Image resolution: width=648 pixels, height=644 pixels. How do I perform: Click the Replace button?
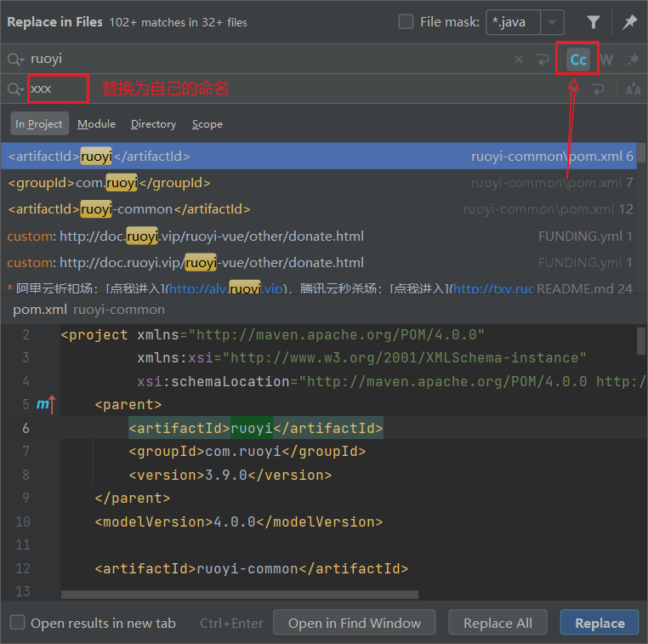point(600,623)
